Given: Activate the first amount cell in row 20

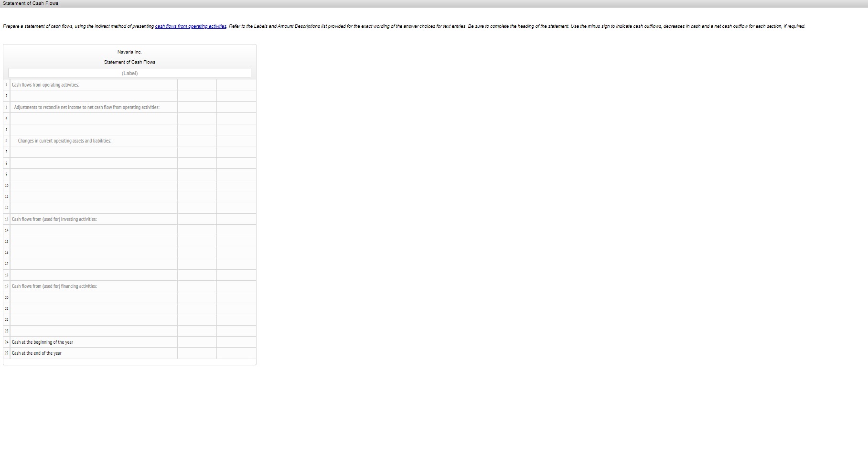Looking at the screenshot, I should pos(197,297).
